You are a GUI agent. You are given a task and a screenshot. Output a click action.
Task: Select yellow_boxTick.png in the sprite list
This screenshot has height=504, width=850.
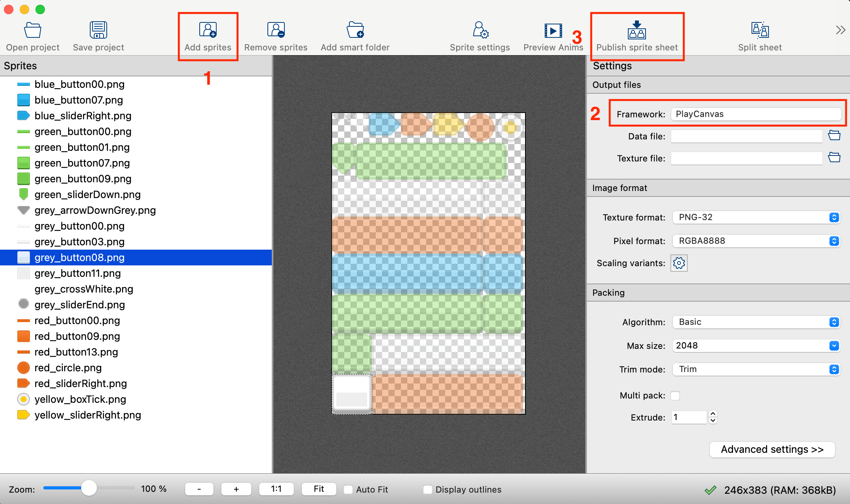pos(80,399)
